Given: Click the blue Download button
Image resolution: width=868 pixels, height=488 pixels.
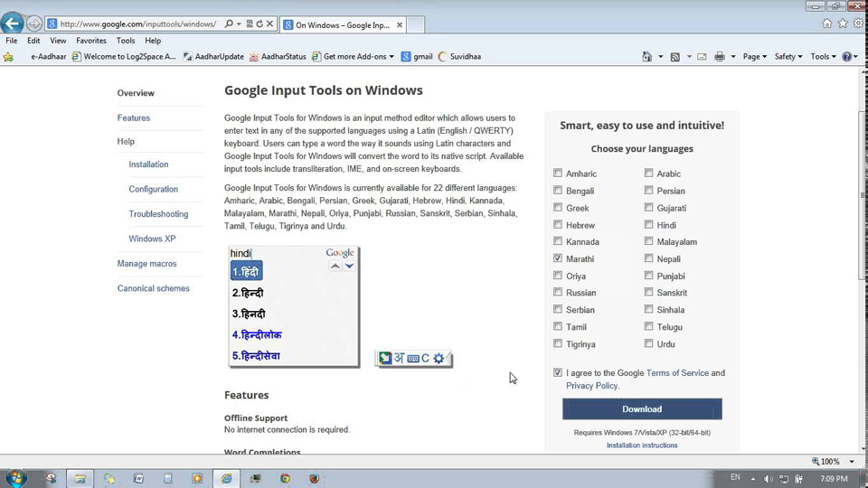Looking at the screenshot, I should [642, 408].
